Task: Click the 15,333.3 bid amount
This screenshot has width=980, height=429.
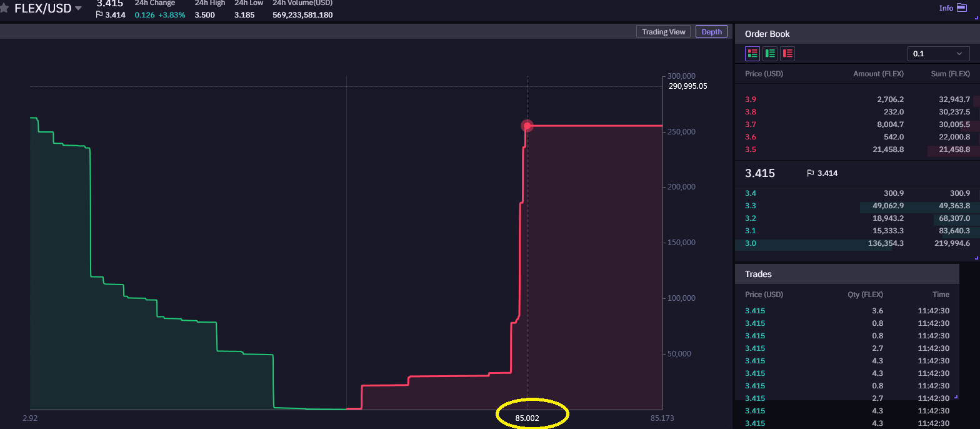Action: click(888, 231)
